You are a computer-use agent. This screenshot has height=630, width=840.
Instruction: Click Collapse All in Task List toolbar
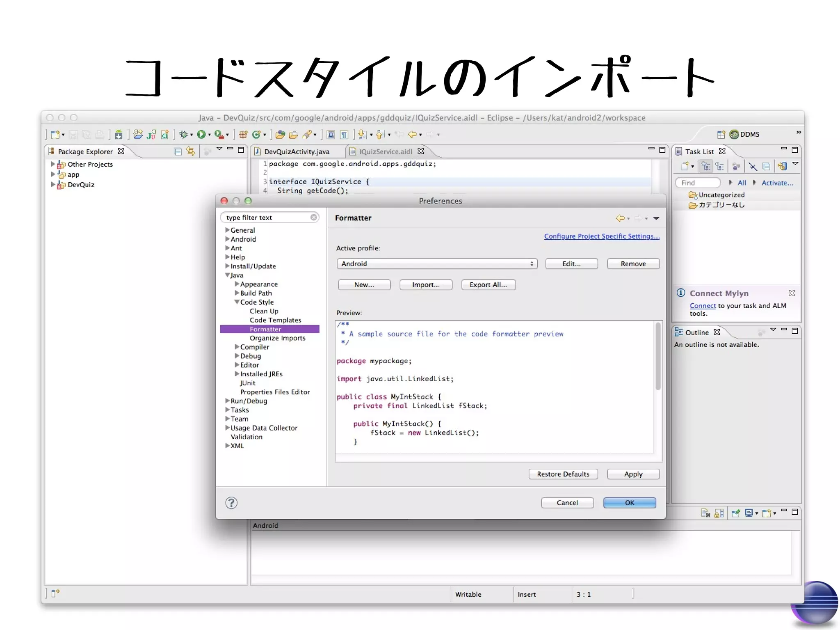point(766,166)
